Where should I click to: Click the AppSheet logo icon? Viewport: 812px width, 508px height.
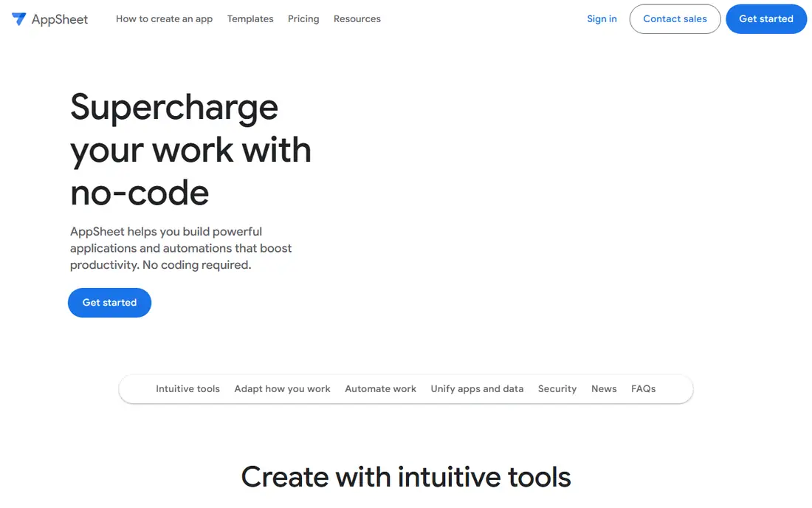click(x=18, y=19)
